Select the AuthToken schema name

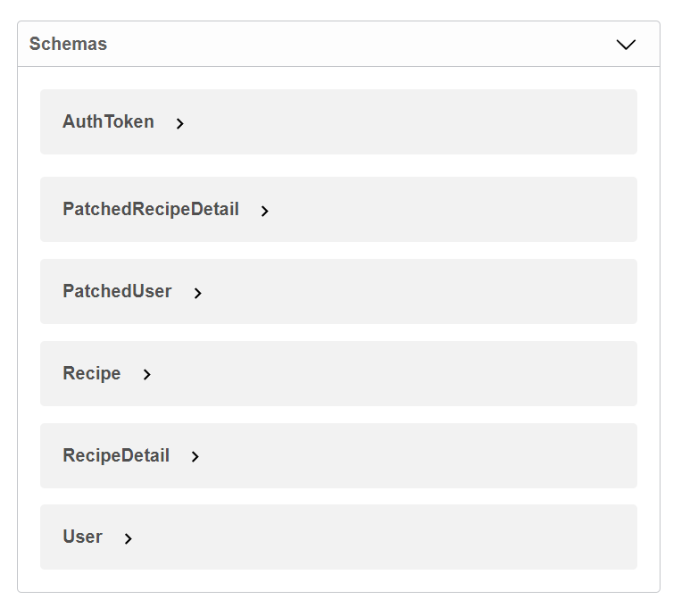pos(108,121)
